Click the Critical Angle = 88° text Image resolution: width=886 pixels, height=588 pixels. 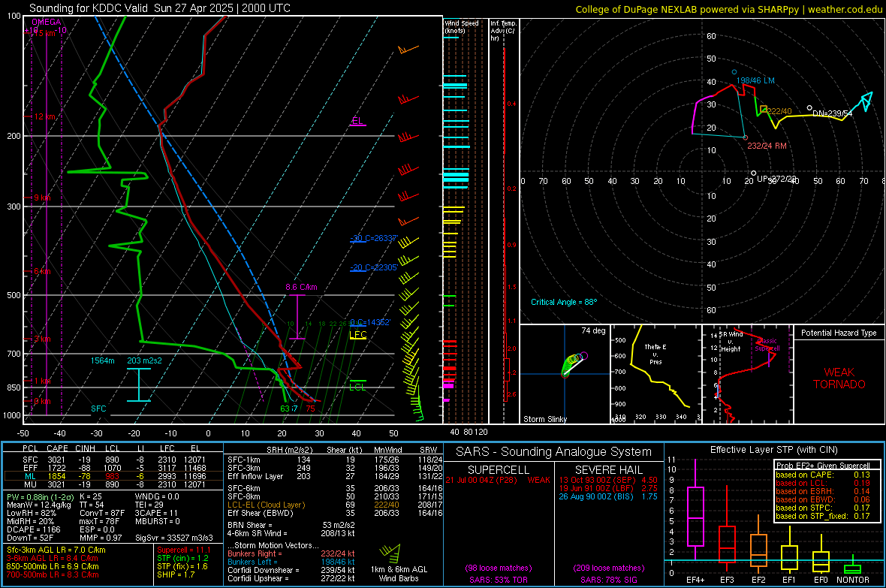(x=564, y=302)
